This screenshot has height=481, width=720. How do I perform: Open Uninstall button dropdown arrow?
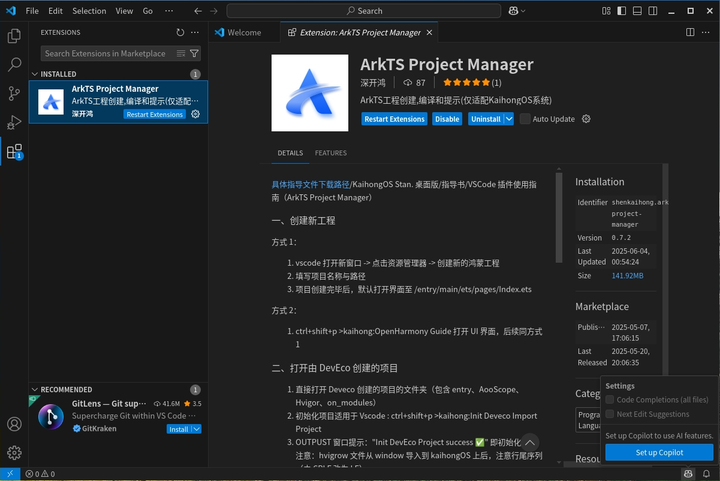[x=509, y=119]
